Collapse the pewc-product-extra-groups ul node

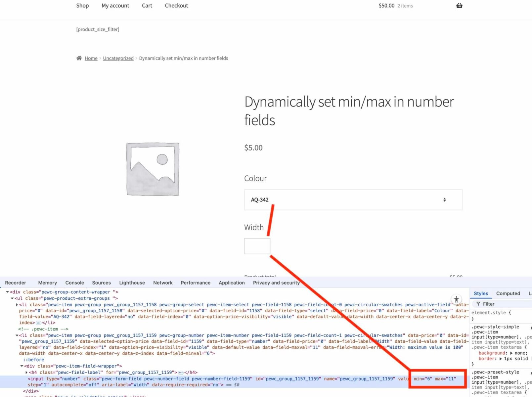12,298
